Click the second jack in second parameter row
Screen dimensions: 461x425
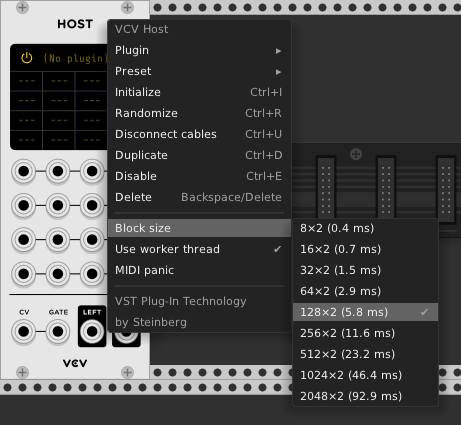58,205
